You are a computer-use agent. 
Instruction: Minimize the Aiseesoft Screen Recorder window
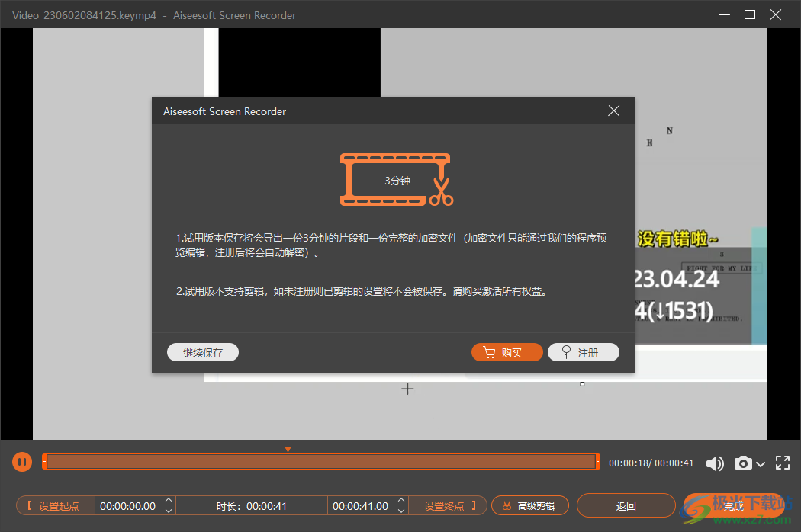pos(725,14)
